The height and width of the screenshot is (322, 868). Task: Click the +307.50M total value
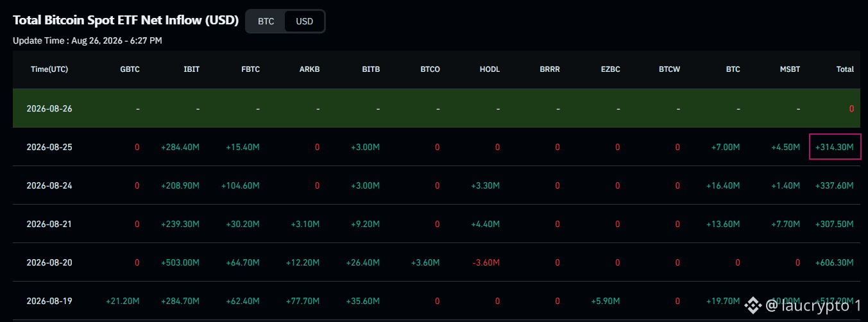(835, 225)
